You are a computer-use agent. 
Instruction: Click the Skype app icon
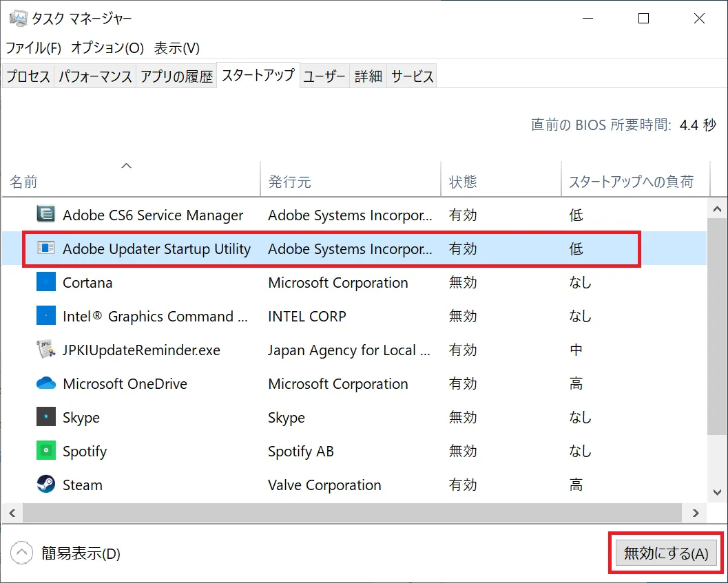pyautogui.click(x=46, y=417)
